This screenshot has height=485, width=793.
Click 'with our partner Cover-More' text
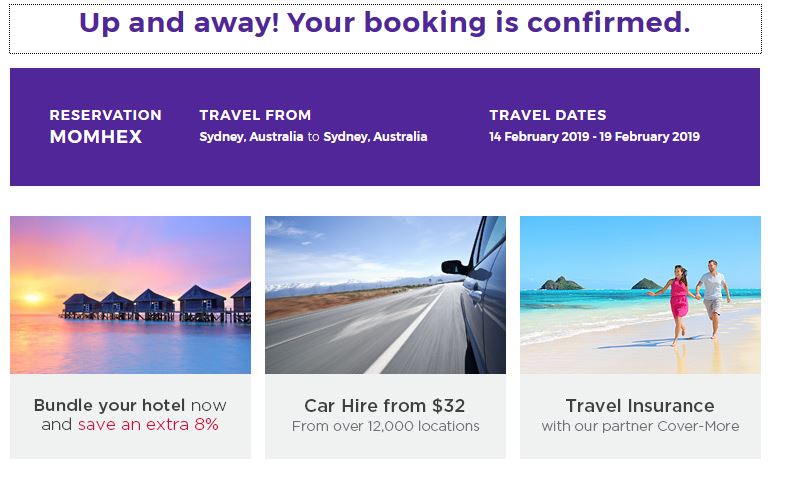(640, 426)
